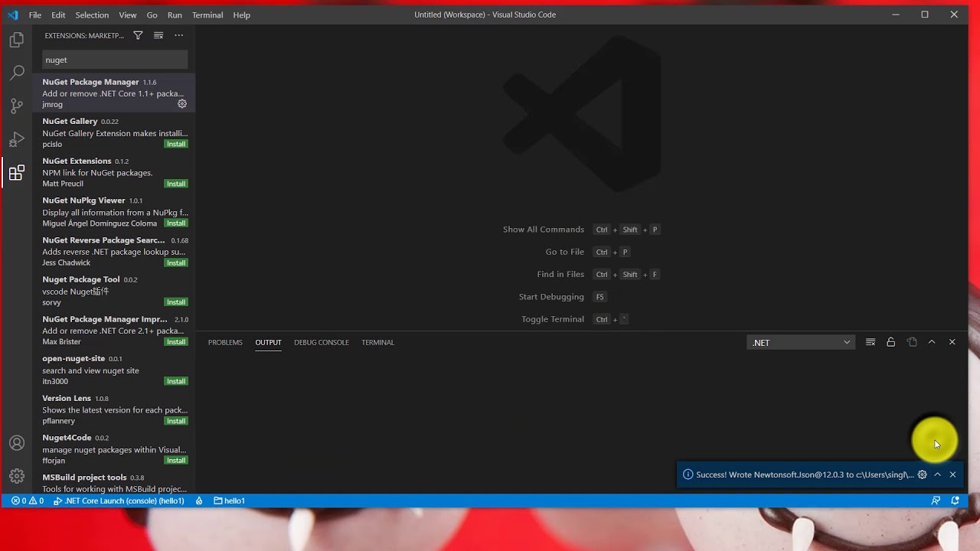The width and height of the screenshot is (980, 551).
Task: Open the Run and Debug view
Action: point(17,140)
